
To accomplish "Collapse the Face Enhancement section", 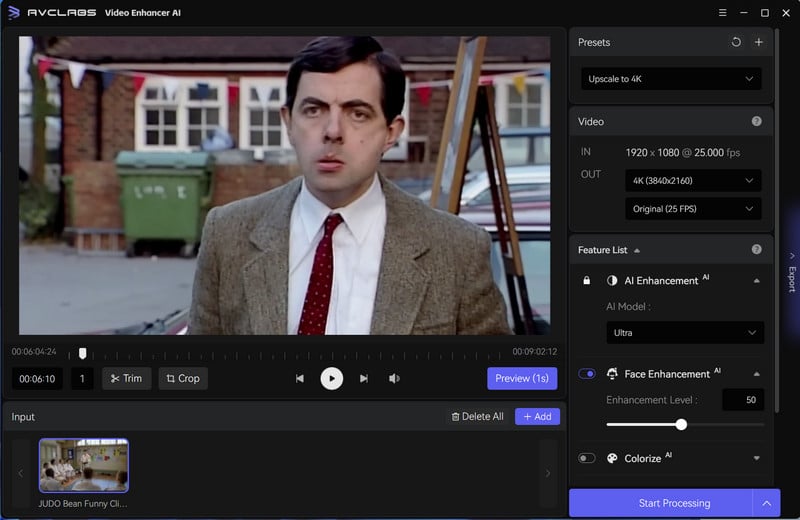I will (757, 375).
